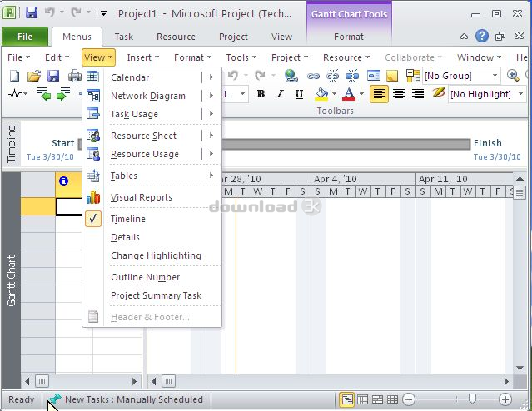Minimize the ribbon with the caret button

pos(464,37)
